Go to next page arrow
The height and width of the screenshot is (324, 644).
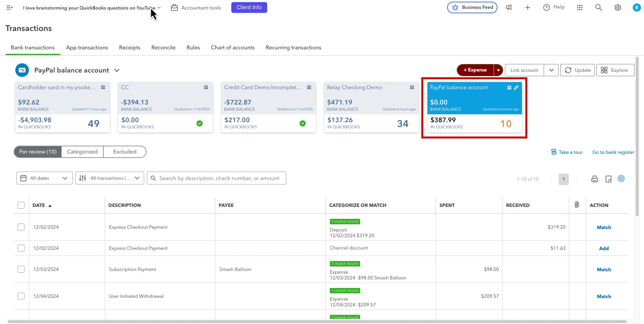pyautogui.click(x=576, y=179)
